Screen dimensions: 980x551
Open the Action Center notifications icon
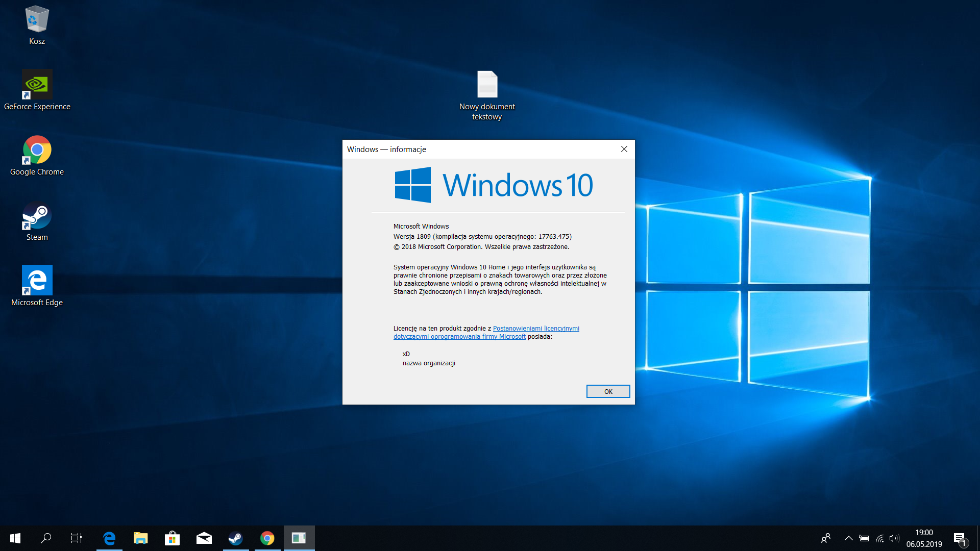click(960, 539)
